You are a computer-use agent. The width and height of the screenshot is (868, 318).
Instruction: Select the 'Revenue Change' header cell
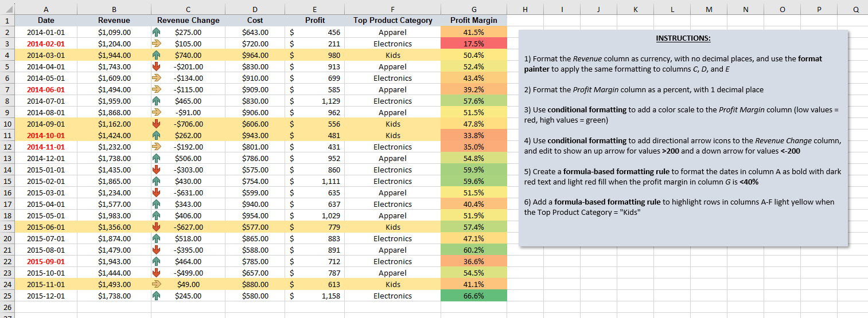coord(188,21)
